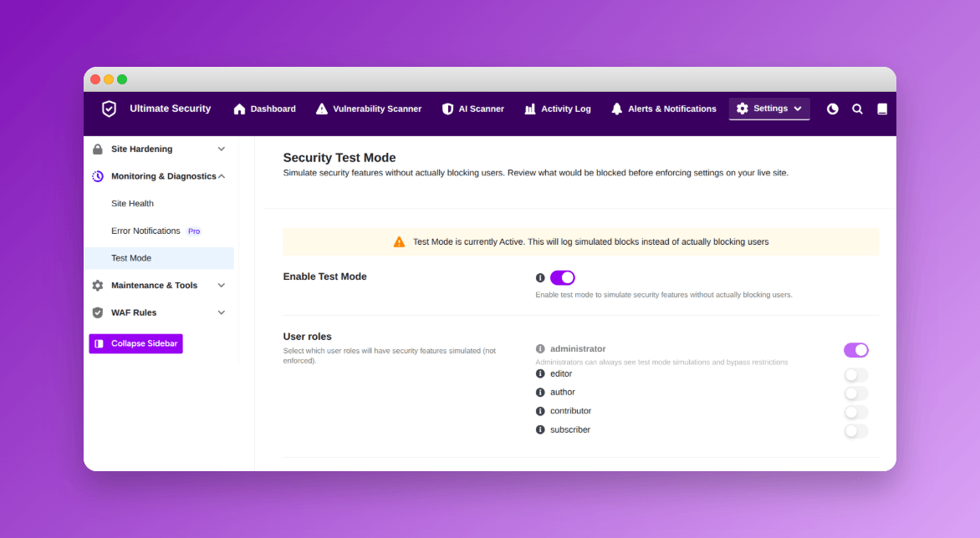
Task: Click the Ultimate Security brand name
Action: (170, 109)
